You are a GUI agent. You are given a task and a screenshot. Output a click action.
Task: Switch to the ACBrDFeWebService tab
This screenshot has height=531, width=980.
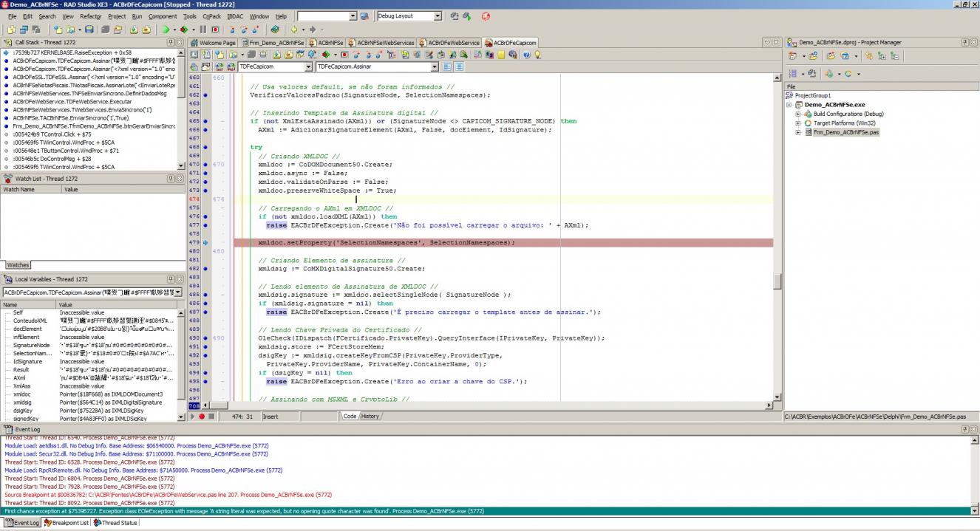449,43
